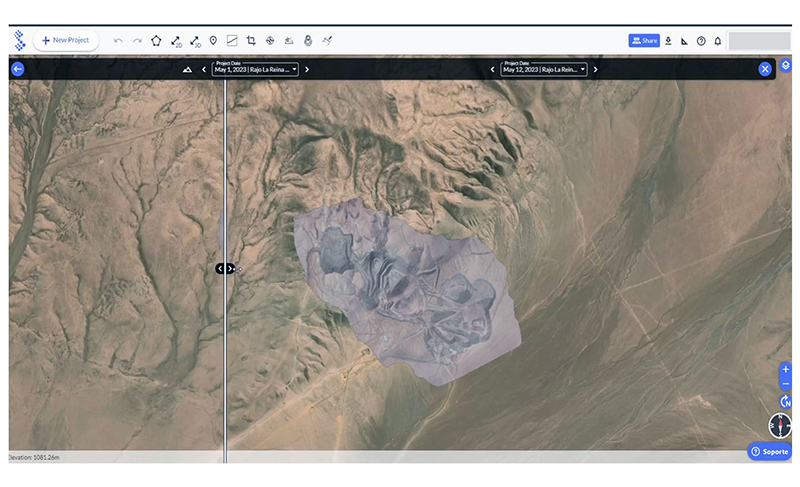Click the undo arrow

pos(118,40)
